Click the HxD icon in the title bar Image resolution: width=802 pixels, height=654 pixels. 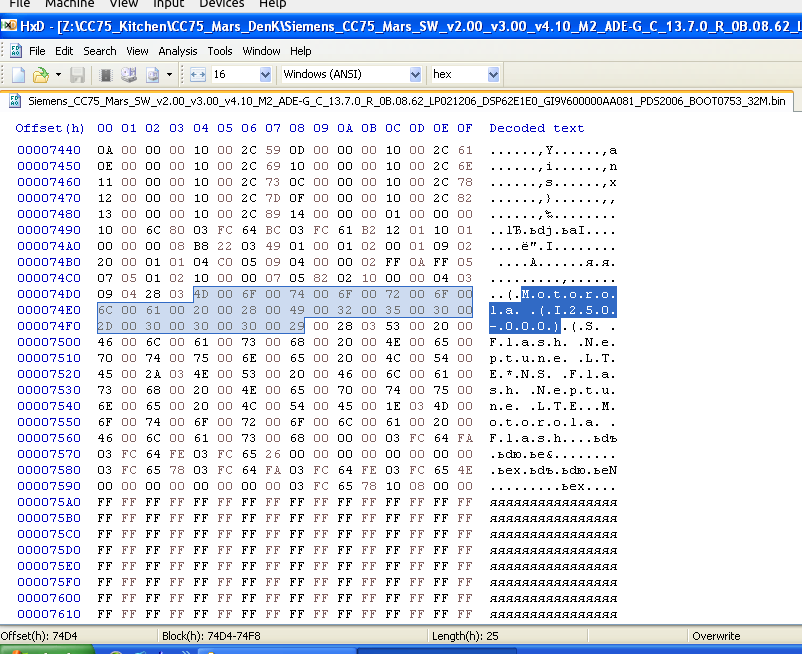[9, 25]
